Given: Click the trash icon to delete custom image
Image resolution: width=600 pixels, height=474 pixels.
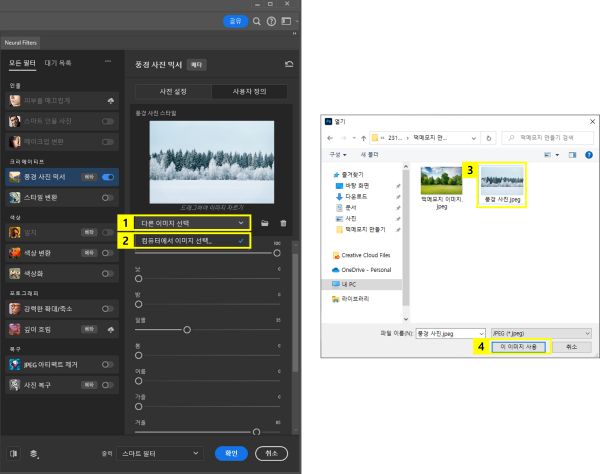Looking at the screenshot, I should click(283, 223).
